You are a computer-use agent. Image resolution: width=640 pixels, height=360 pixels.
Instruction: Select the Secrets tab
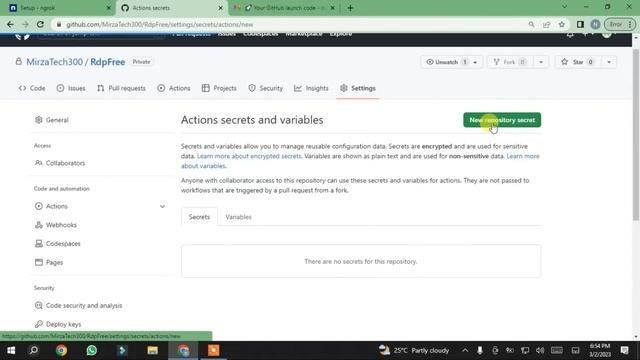[x=199, y=217]
